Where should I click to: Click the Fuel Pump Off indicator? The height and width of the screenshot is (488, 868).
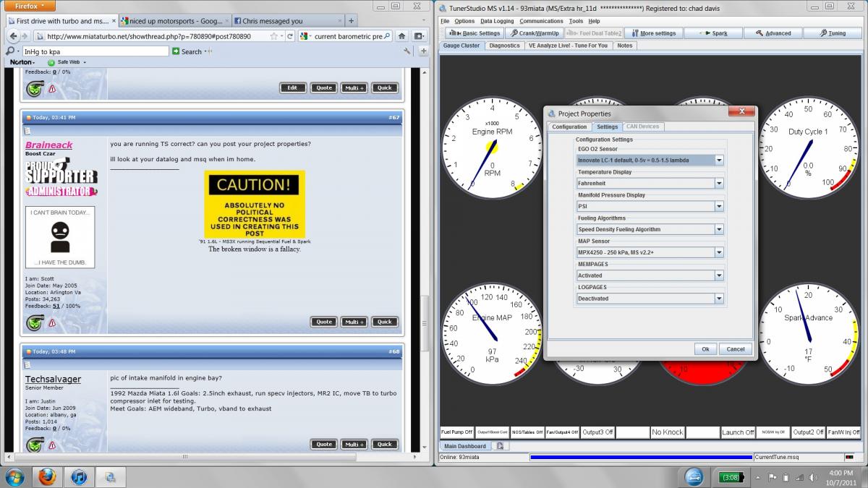click(456, 432)
